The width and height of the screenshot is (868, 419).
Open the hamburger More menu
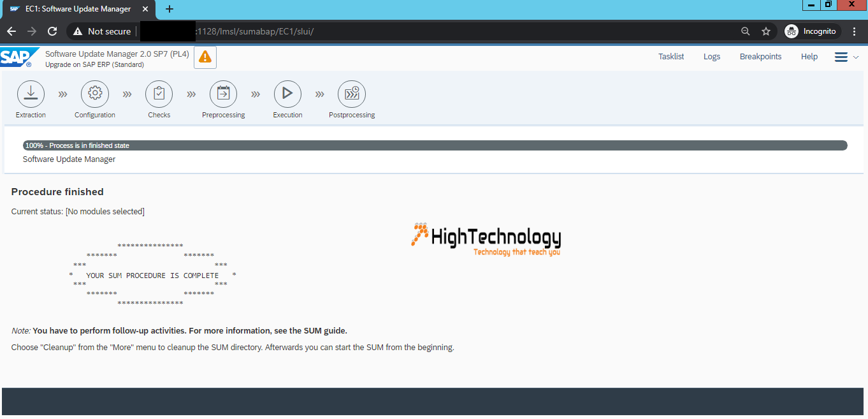click(847, 57)
